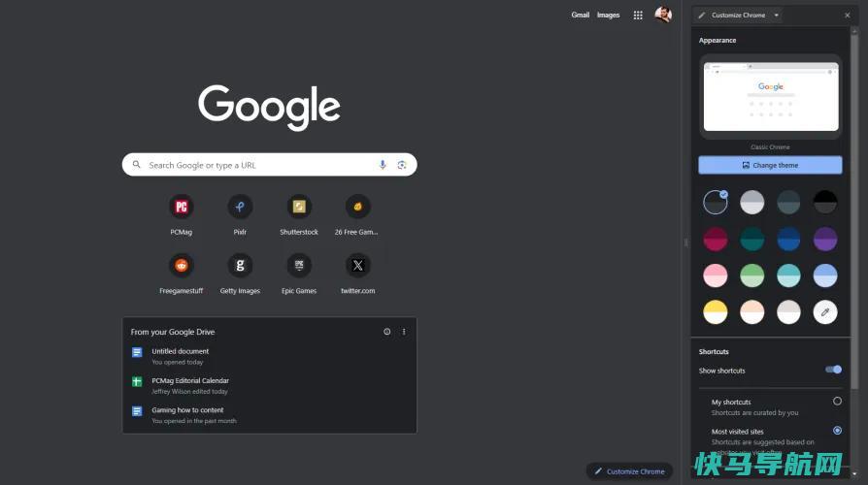
Task: Select the yellow color swatch
Action: coord(716,312)
